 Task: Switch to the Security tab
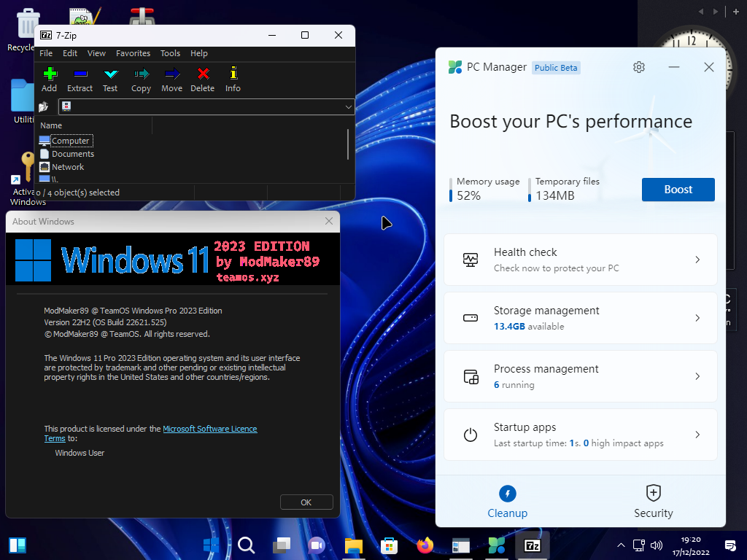coord(653,502)
